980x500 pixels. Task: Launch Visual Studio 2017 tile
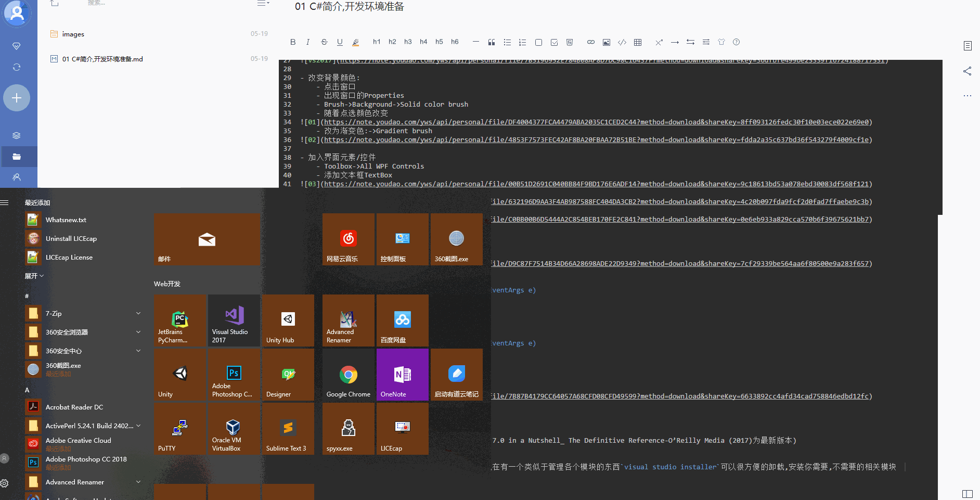(x=234, y=320)
